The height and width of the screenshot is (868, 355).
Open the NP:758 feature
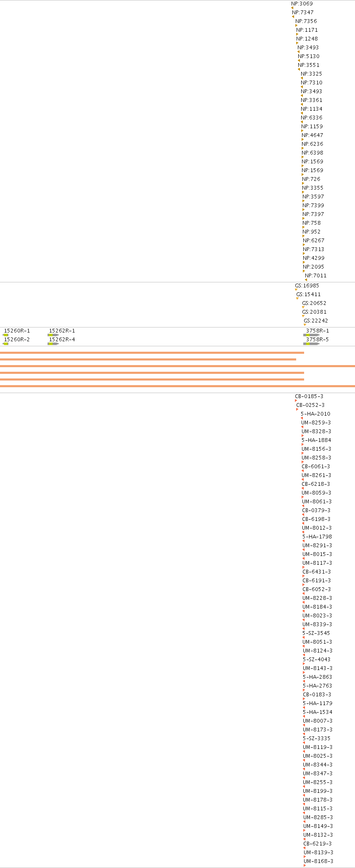tap(312, 223)
